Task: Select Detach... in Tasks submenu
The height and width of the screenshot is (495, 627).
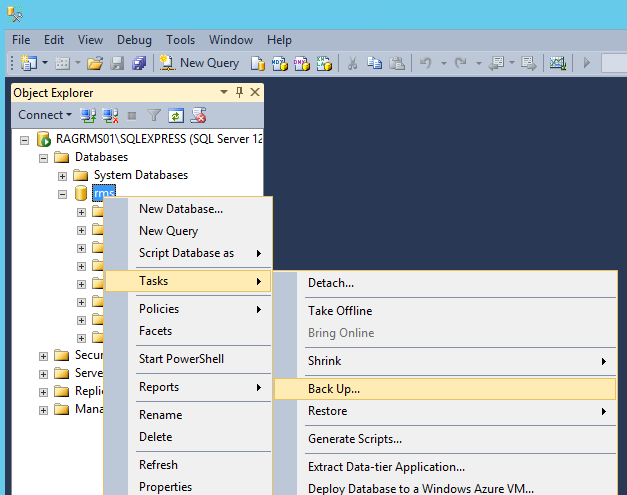Action: pyautogui.click(x=445, y=283)
